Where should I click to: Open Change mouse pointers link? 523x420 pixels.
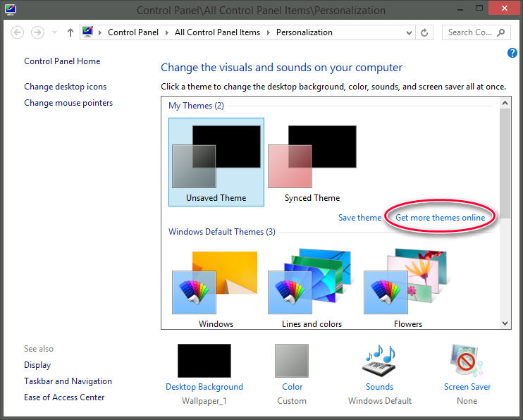click(x=68, y=103)
